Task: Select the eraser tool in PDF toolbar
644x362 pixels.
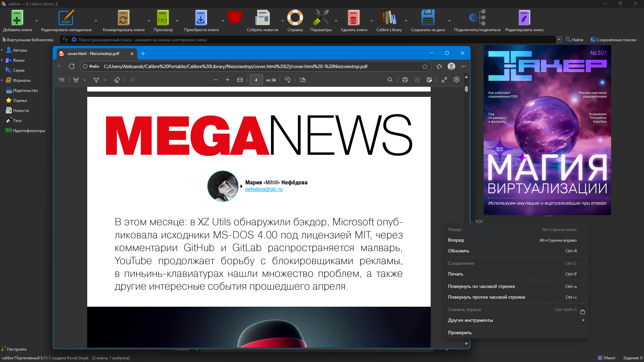Action: click(117, 80)
